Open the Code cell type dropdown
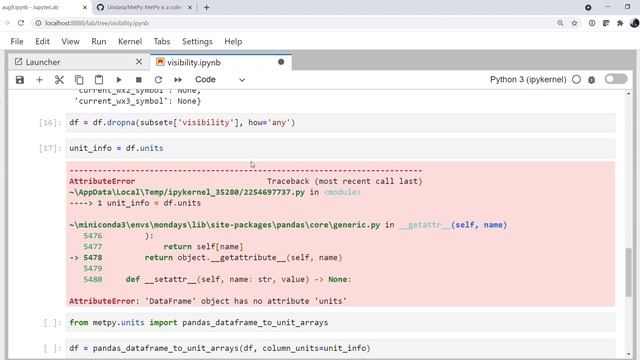 click(x=220, y=80)
